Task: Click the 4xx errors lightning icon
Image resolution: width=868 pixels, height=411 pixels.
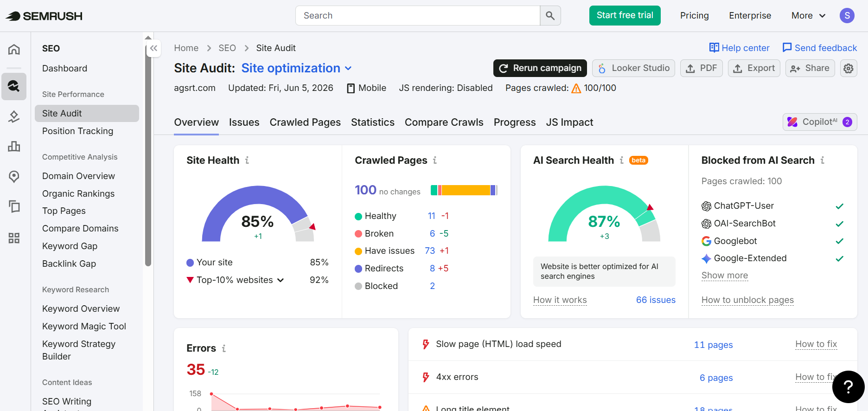Action: click(x=426, y=377)
